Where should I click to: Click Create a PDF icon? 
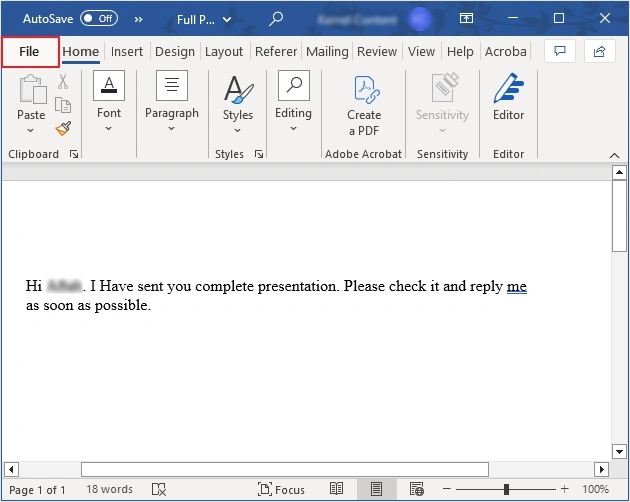pyautogui.click(x=366, y=90)
